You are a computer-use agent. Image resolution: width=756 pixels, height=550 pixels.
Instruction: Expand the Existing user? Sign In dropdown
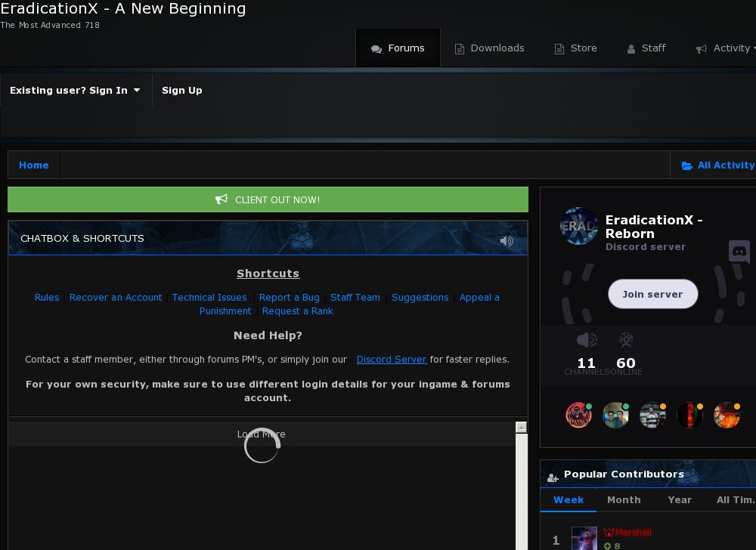pyautogui.click(x=76, y=90)
